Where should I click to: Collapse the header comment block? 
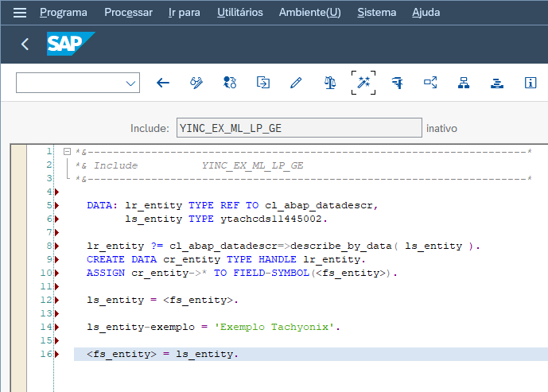[67, 151]
